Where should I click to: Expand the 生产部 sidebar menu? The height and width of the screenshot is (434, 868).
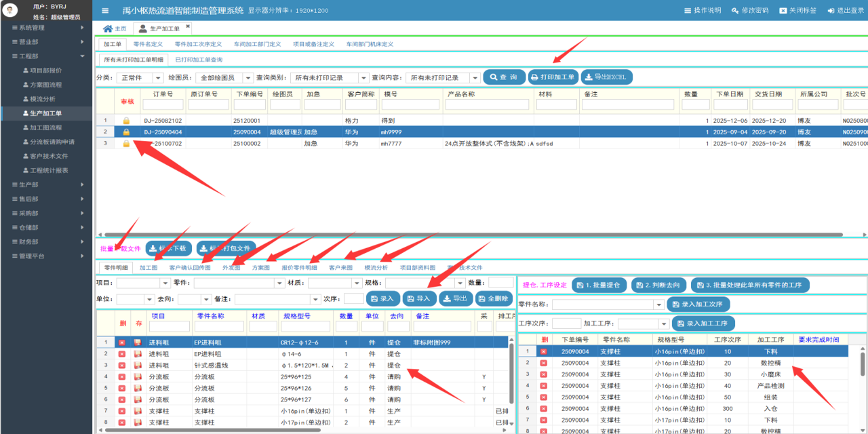click(46, 184)
